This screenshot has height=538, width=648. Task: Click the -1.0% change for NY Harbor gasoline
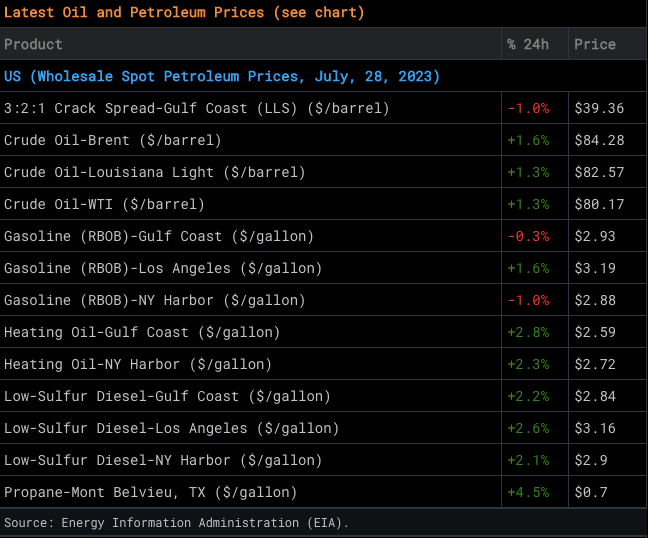tap(528, 300)
